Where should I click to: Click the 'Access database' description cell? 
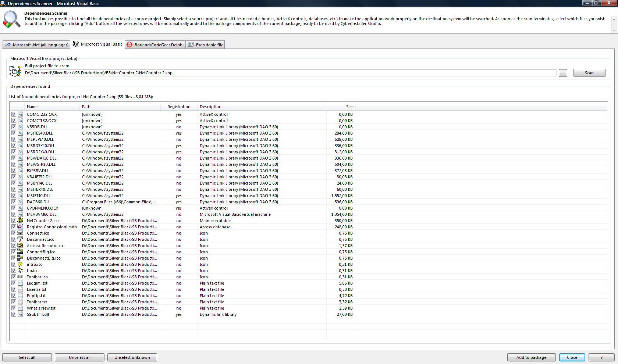tap(215, 227)
